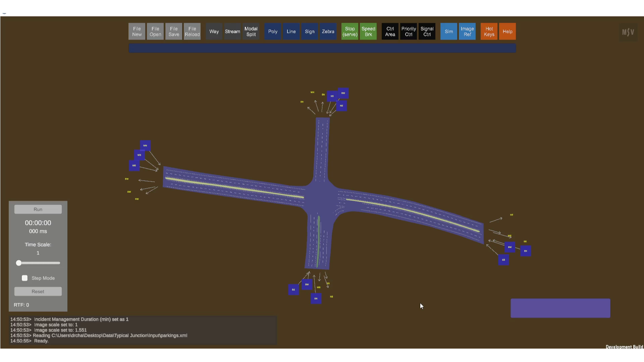This screenshot has width=644, height=362.
Task: Open the Modal Split menu
Action: click(251, 32)
